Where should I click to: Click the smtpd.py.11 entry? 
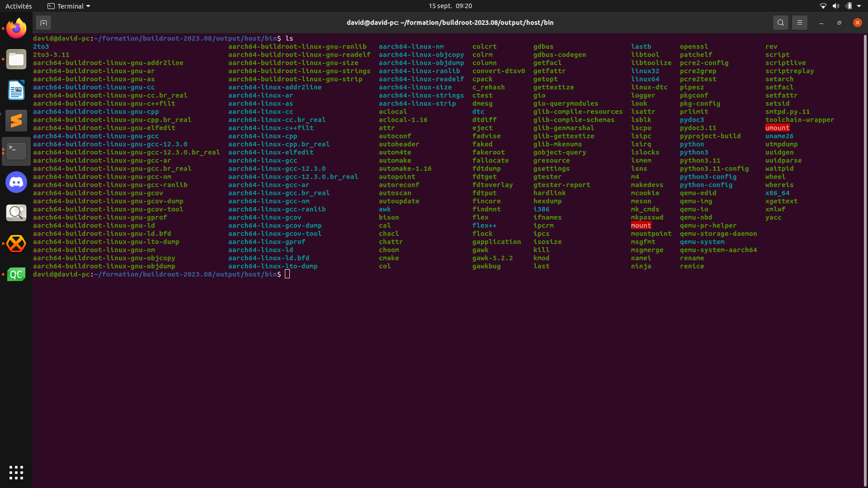788,112
